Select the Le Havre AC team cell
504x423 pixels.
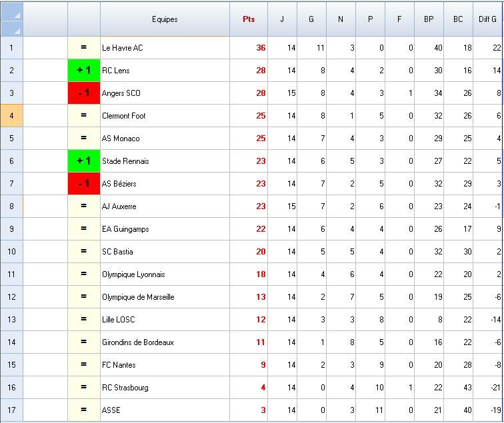[x=165, y=48]
